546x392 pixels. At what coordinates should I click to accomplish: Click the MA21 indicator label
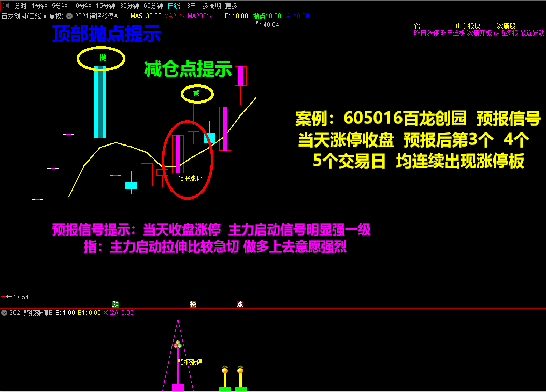pyautogui.click(x=174, y=16)
